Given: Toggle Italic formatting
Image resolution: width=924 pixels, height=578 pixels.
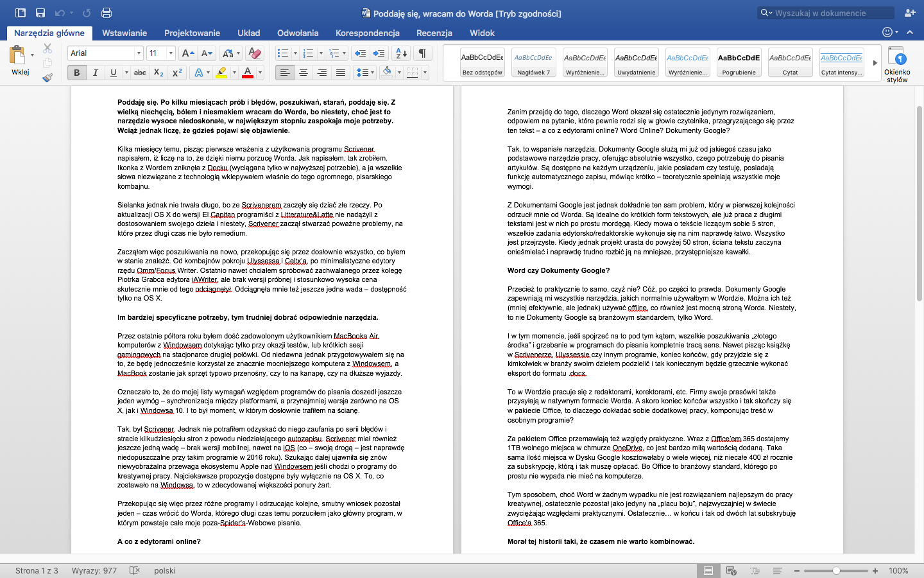Looking at the screenshot, I should coord(95,73).
